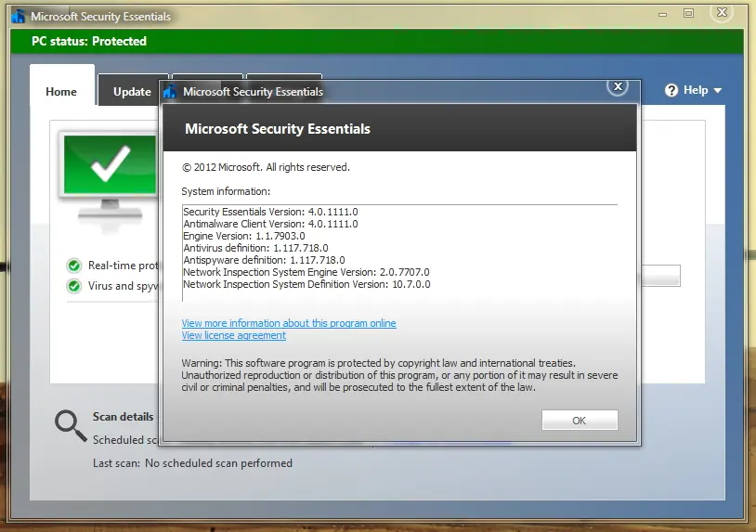The image size is (756, 532).
Task: Select the Network Inspection System Engine Version line
Action: pos(306,272)
